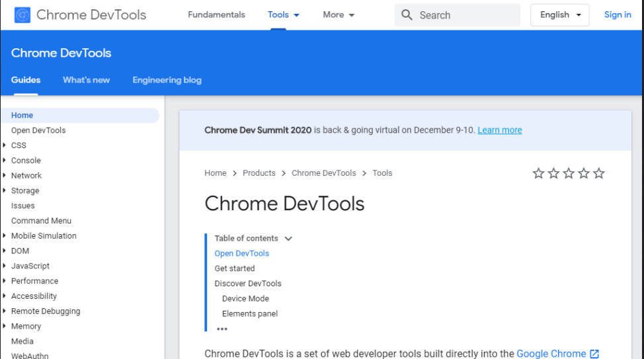Viewport: 644px width, 359px height.
Task: Jump to Open DevTools in table of contents
Action: click(x=241, y=253)
